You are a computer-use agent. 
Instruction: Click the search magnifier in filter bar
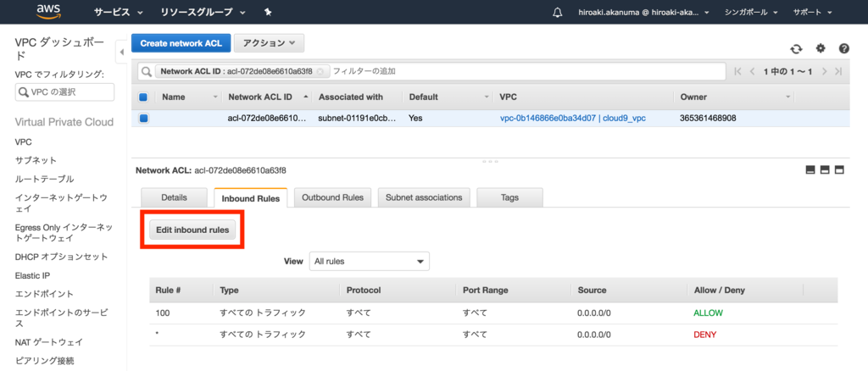click(x=147, y=71)
